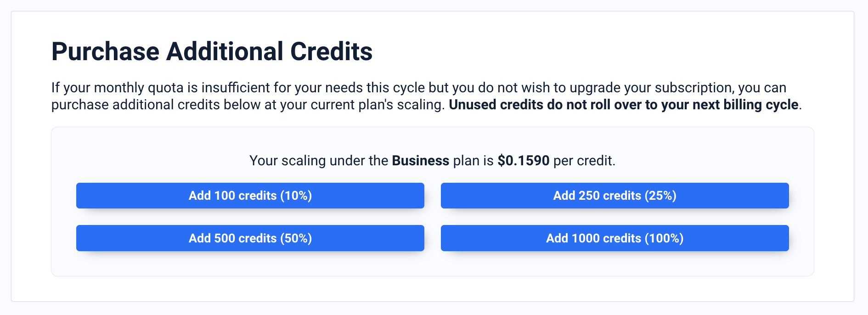Image resolution: width=868 pixels, height=315 pixels.
Task: Select Add 250 credits (25%) option
Action: (x=615, y=196)
